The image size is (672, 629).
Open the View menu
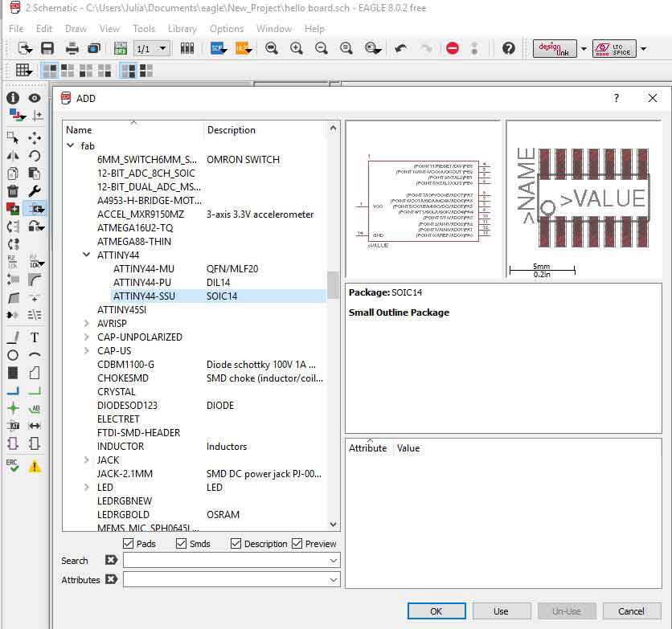click(109, 29)
